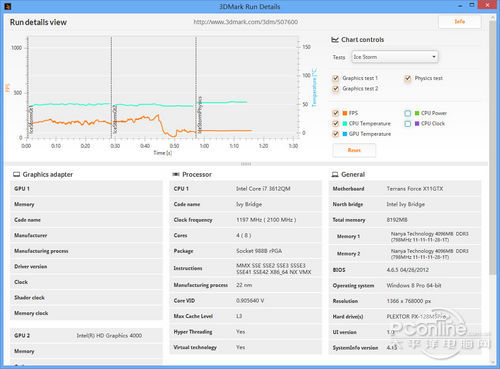Open the 3dmark.com result URL link

246,22
